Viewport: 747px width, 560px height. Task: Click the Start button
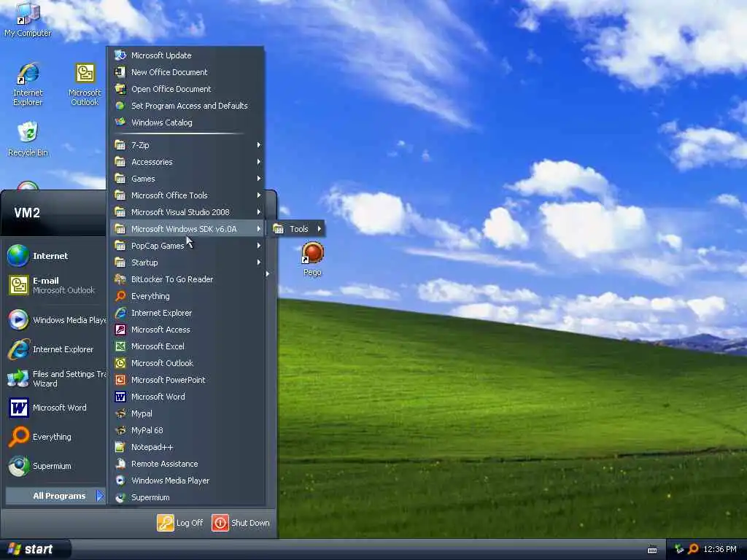(35, 549)
